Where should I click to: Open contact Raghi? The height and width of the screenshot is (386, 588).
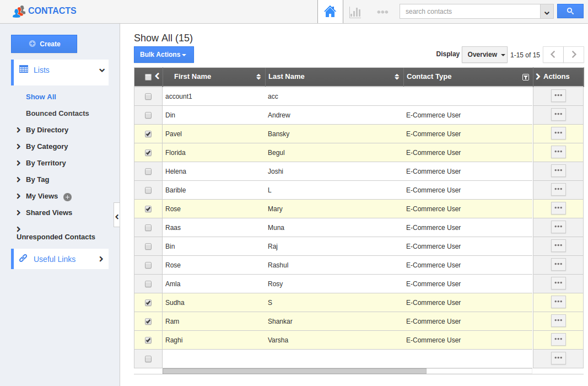click(x=174, y=340)
